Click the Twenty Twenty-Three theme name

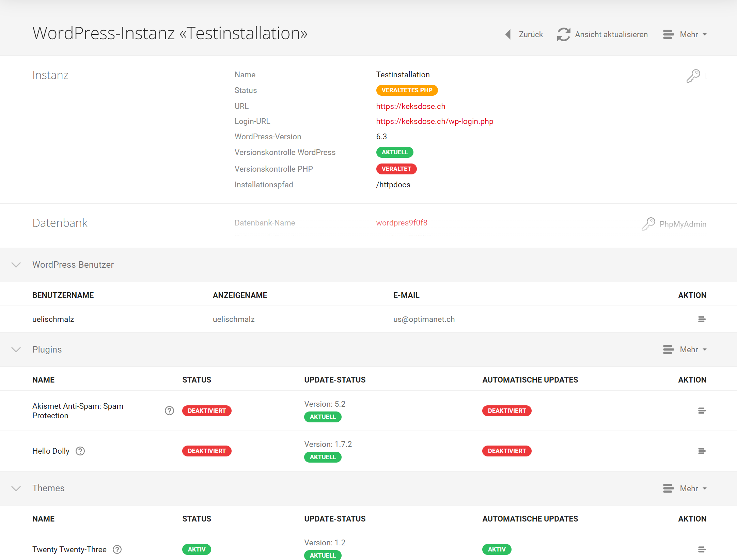click(x=69, y=549)
